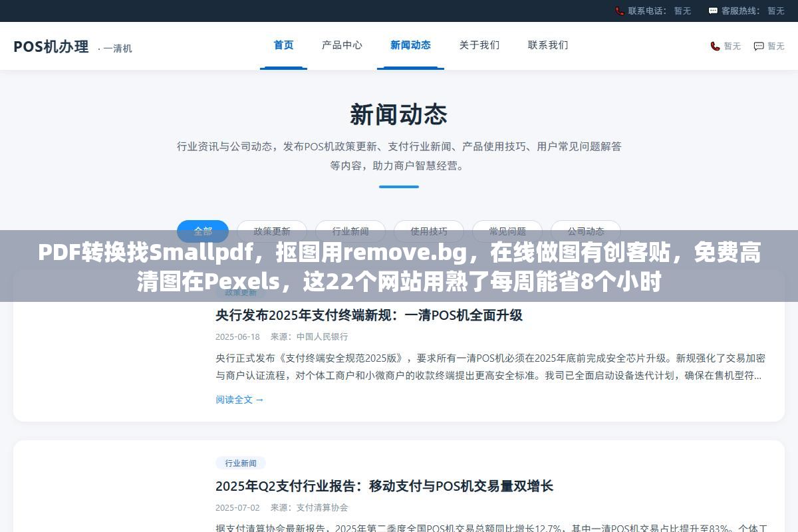Viewport: 798px width, 532px height.
Task: Click source text 来源：中国人民银行
Action: tap(309, 336)
